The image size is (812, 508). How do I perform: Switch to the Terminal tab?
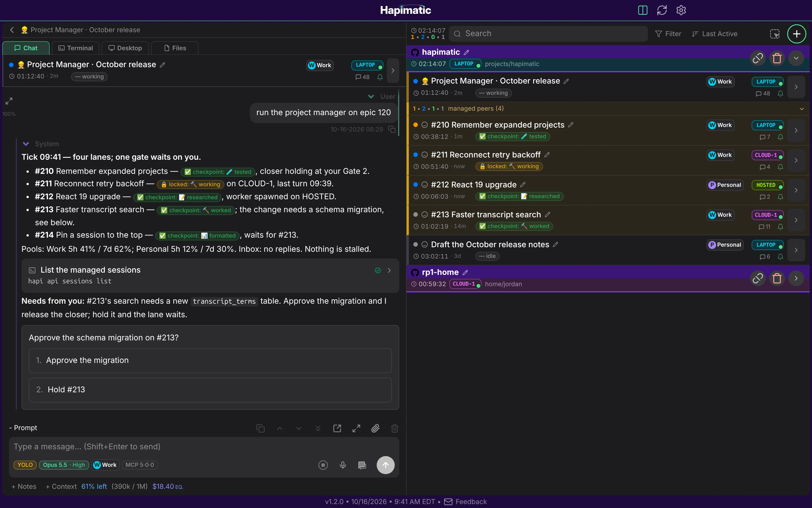(76, 48)
